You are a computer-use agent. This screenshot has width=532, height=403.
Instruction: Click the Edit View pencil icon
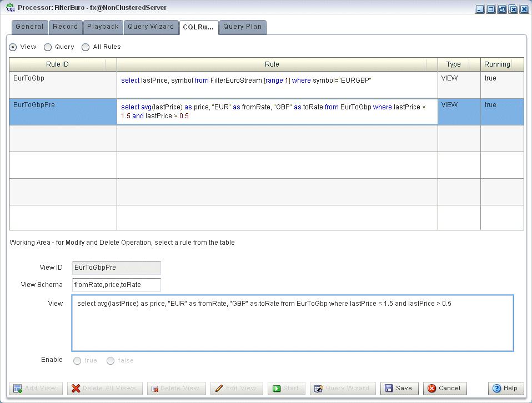(219, 389)
